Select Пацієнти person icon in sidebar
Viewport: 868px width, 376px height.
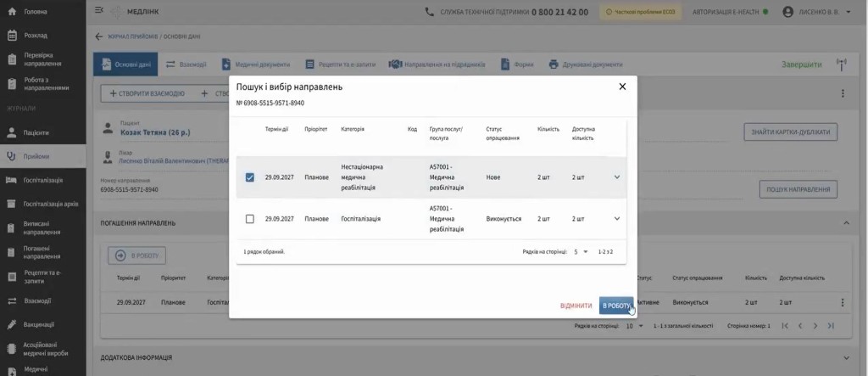tap(12, 132)
